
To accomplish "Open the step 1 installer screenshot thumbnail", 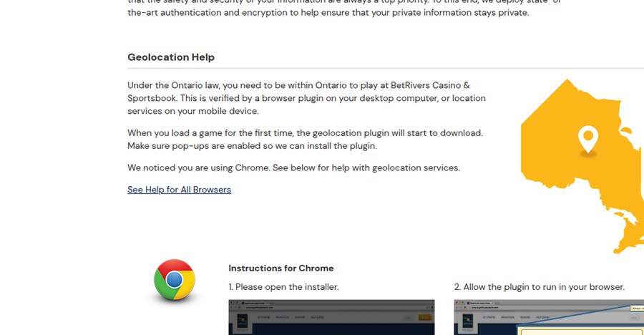I will 331,317.
